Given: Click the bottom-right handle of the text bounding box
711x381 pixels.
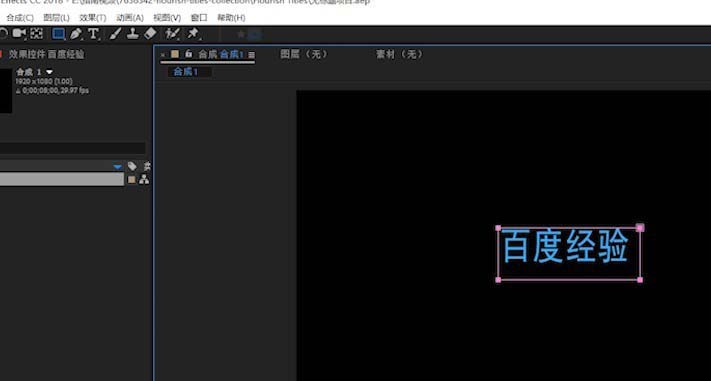Looking at the screenshot, I should tap(640, 280).
